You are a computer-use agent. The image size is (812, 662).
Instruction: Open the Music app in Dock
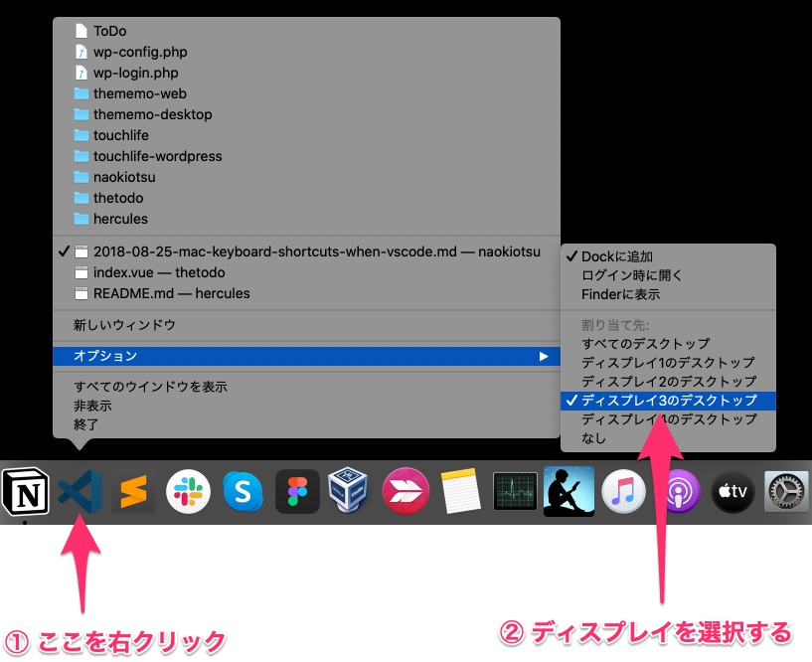coord(623,491)
